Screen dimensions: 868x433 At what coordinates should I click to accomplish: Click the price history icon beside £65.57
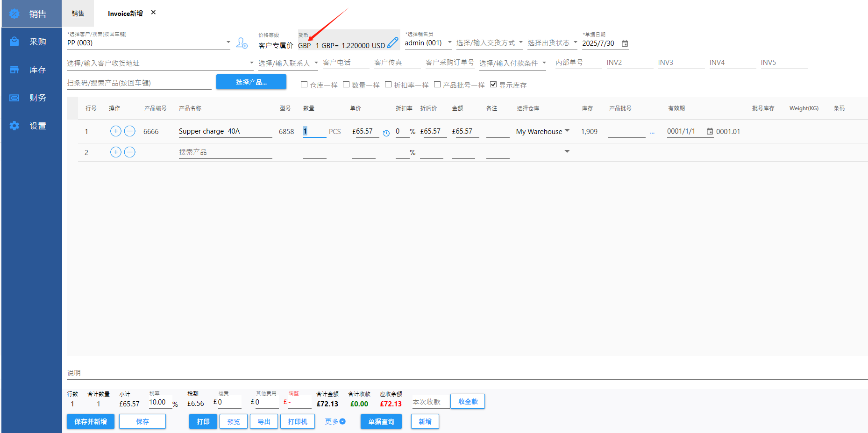pos(386,133)
